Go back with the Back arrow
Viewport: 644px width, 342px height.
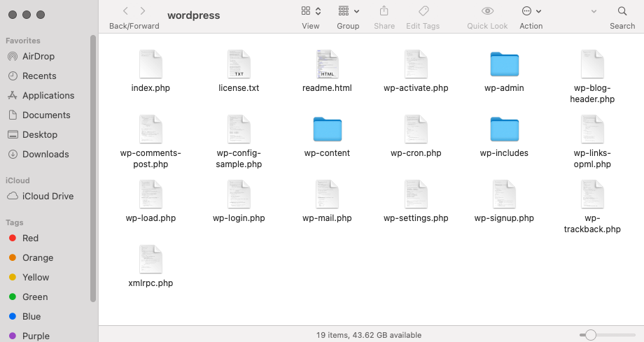coord(126,11)
